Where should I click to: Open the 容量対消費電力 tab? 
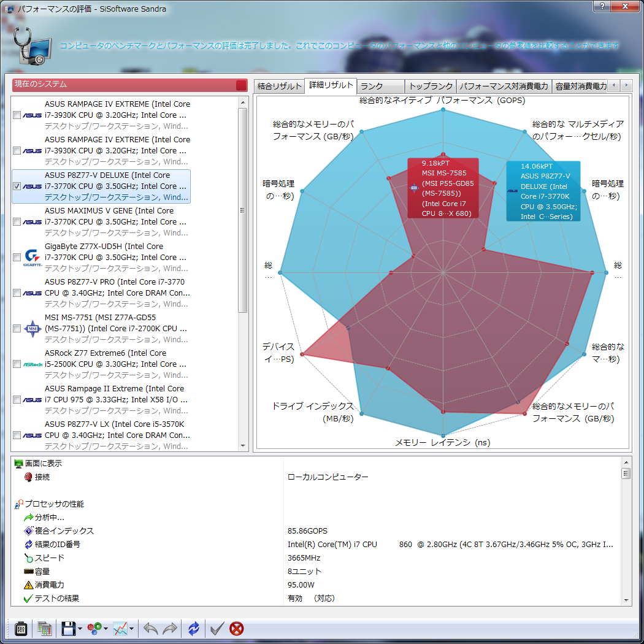point(580,86)
